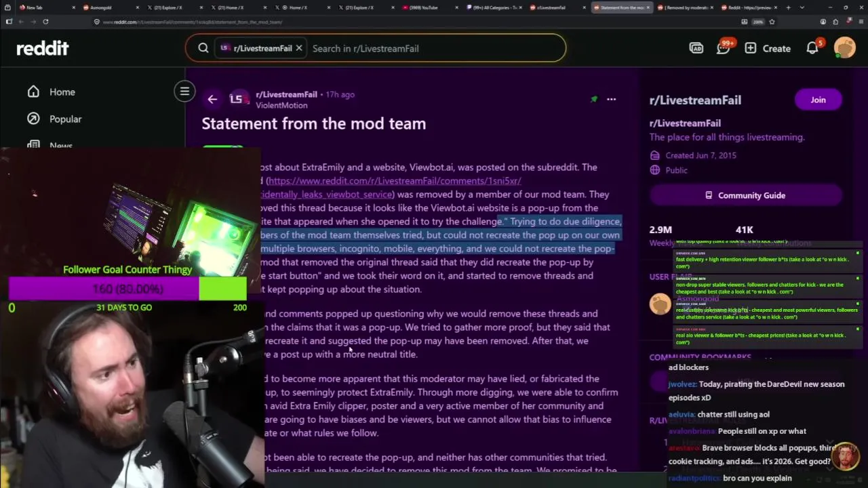This screenshot has width=868, height=488.
Task: Click the browser reload button
Action: 45,22
